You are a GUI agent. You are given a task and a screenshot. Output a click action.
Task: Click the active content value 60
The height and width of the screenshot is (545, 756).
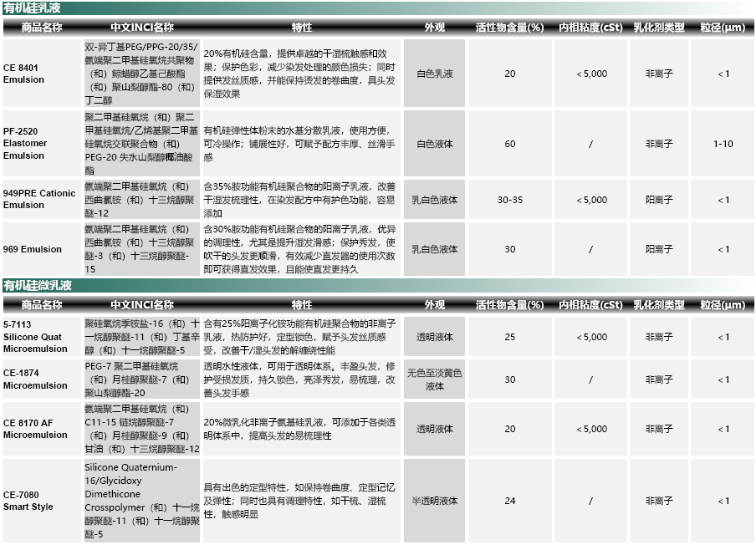point(509,144)
